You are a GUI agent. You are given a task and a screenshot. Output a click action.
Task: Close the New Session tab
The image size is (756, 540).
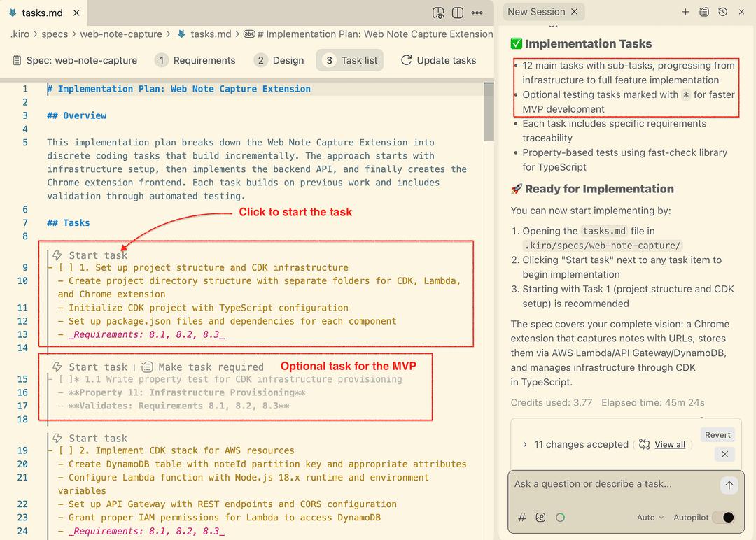(x=574, y=12)
